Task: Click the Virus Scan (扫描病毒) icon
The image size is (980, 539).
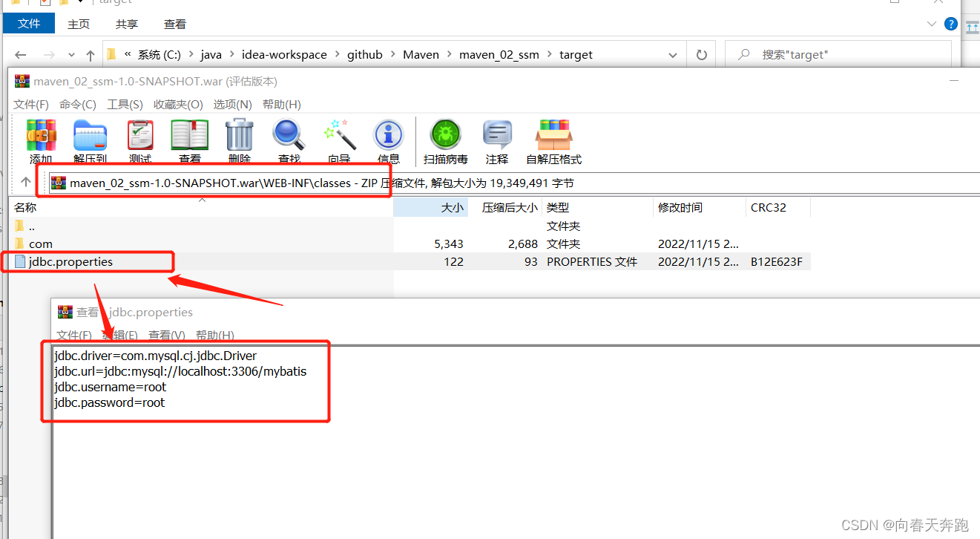Action: [446, 136]
